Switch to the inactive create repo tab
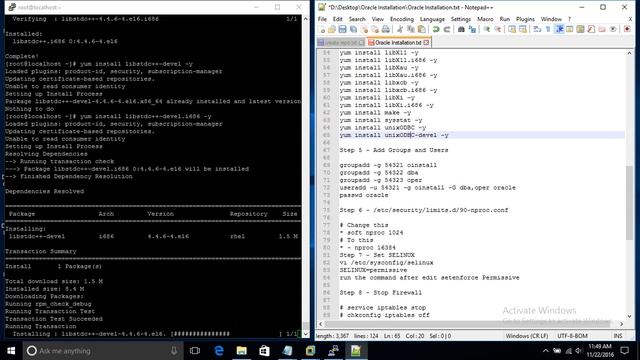The image size is (640, 360). 340,42
